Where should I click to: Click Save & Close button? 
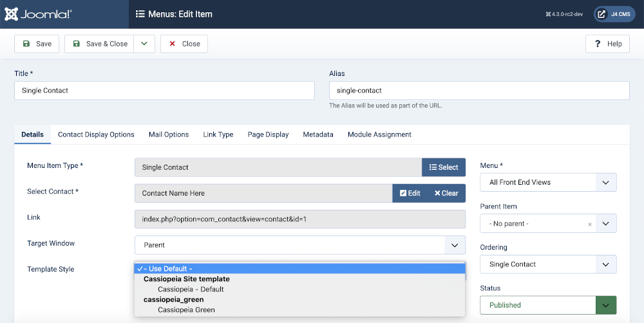click(x=99, y=44)
